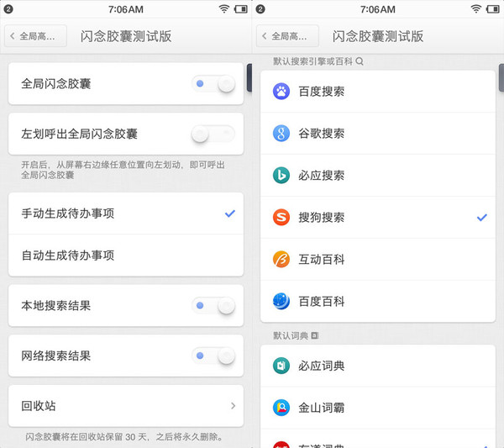Screen dimensions: 504x448
Task: Choose 必应搜索 as default engine
Action: coord(378,176)
